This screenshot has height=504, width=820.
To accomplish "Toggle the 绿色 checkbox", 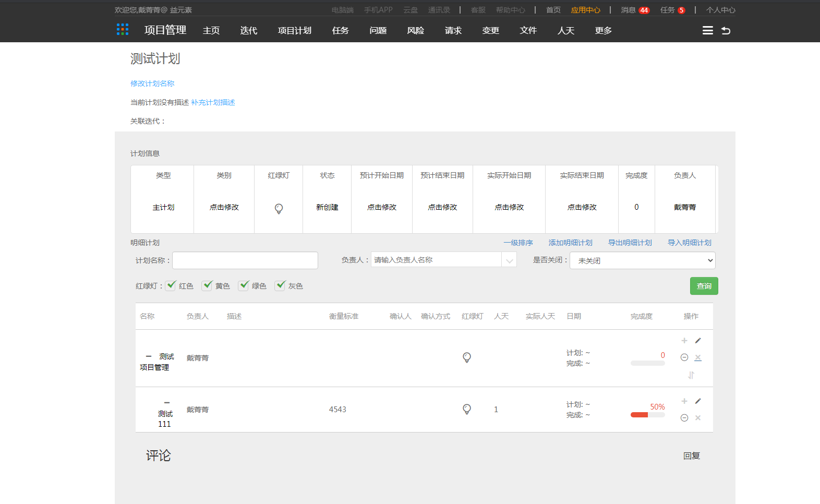I will 244,285.
